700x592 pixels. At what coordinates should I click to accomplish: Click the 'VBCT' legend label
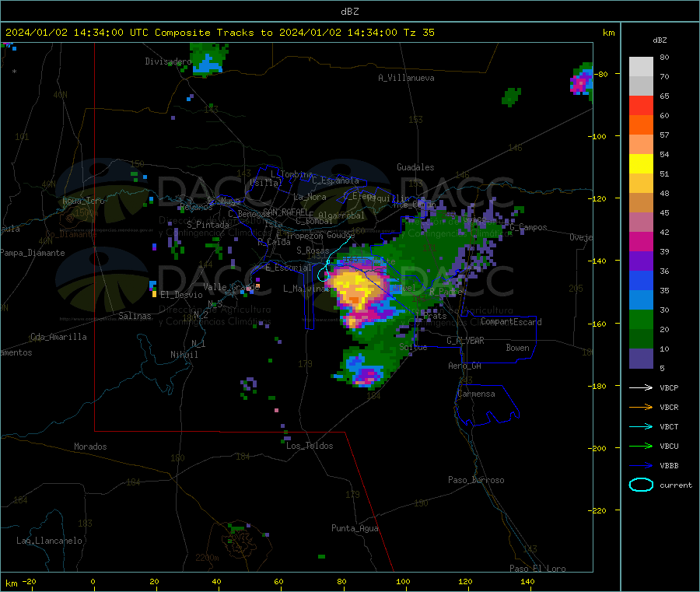pos(669,427)
